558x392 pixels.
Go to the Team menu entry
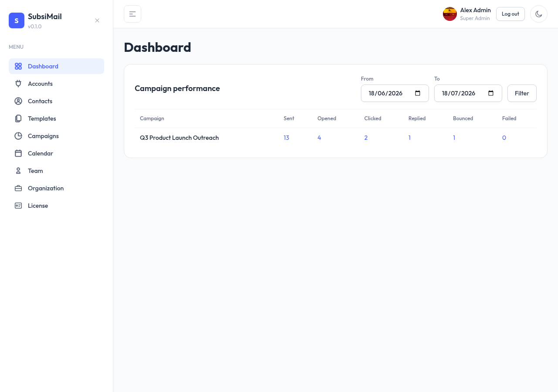(x=56, y=171)
